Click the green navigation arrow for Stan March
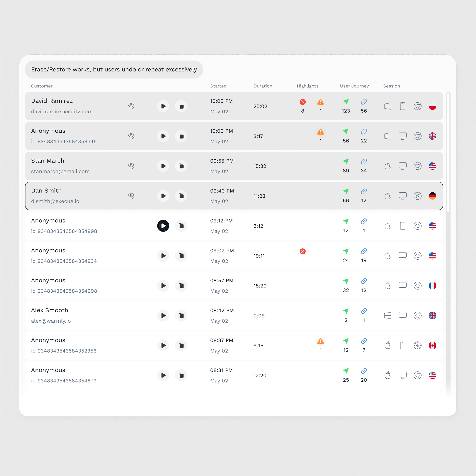 point(346,162)
